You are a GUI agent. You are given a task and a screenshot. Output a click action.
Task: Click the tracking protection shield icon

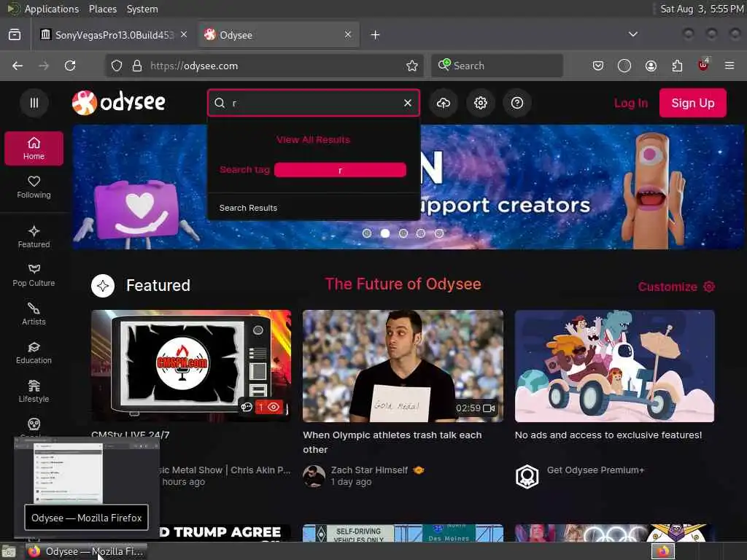click(x=117, y=66)
